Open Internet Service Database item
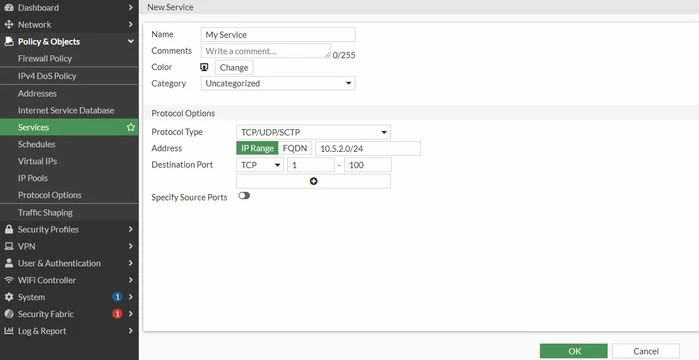This screenshot has width=699, height=360. [x=69, y=110]
